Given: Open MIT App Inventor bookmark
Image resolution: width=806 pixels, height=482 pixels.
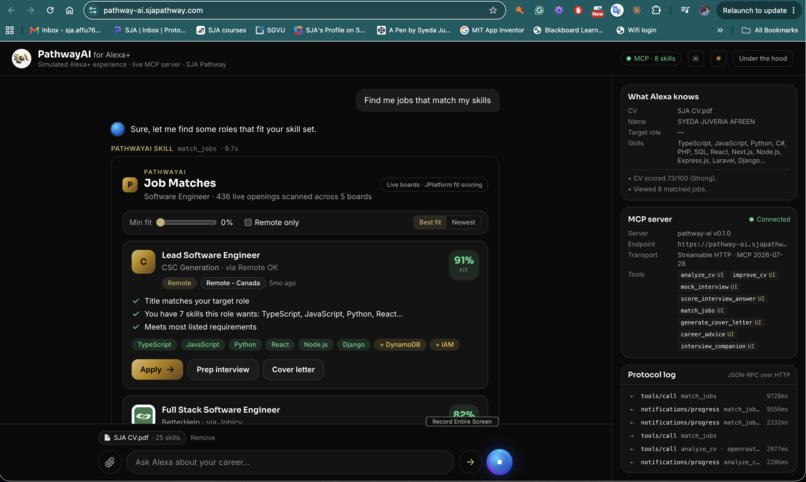Looking at the screenshot, I should pyautogui.click(x=492, y=30).
